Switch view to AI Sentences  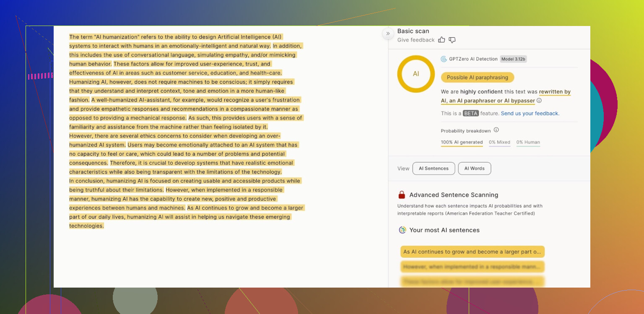click(x=434, y=169)
